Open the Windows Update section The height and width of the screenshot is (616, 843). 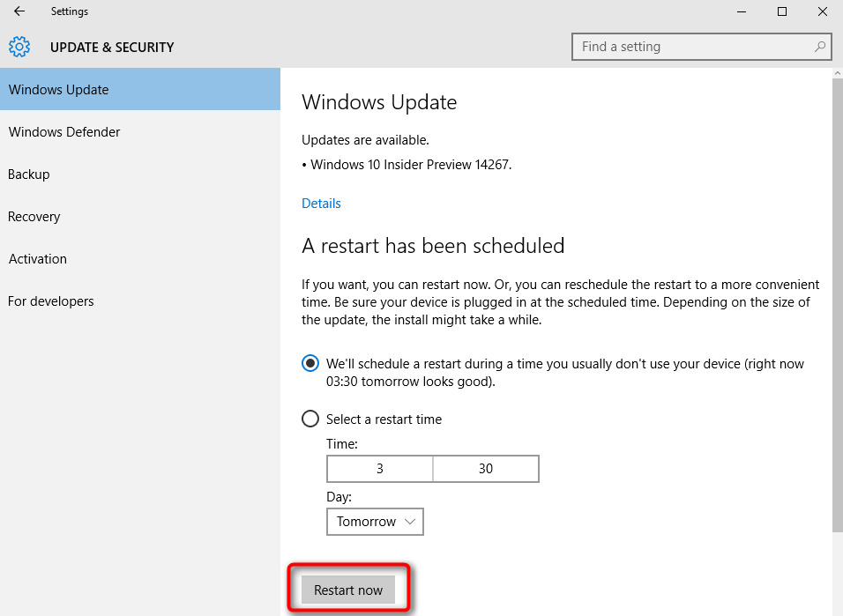coord(140,89)
